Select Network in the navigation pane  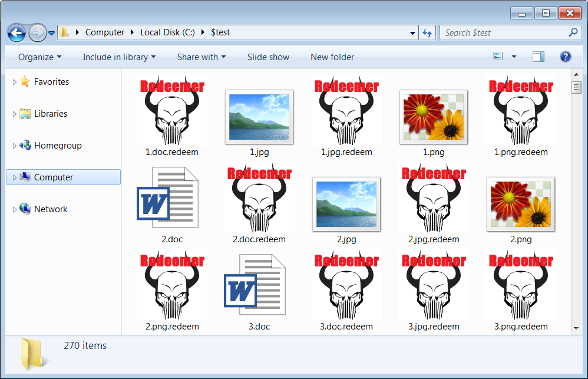(51, 209)
